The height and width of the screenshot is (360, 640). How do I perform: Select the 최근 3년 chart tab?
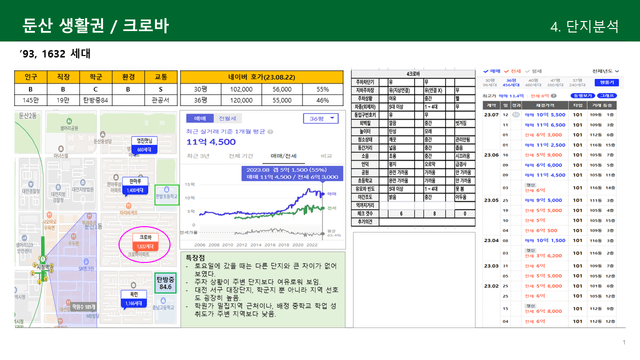pyautogui.click(x=199, y=156)
